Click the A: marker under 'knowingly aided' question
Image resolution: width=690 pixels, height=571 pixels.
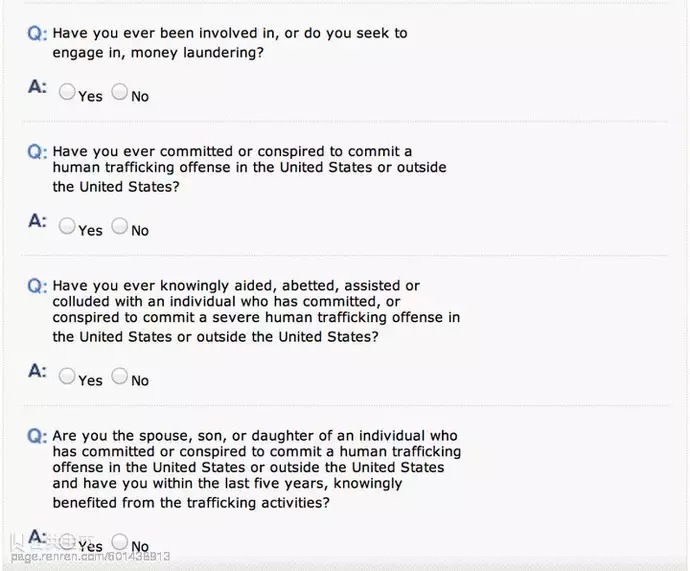pos(37,371)
